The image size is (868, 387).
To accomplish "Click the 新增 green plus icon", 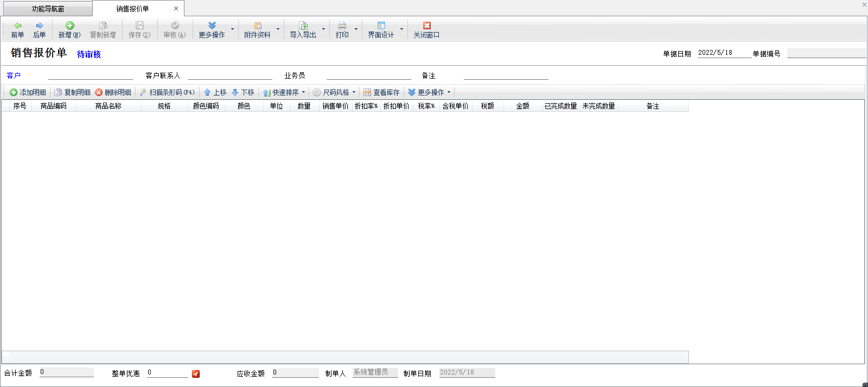I will (x=69, y=26).
